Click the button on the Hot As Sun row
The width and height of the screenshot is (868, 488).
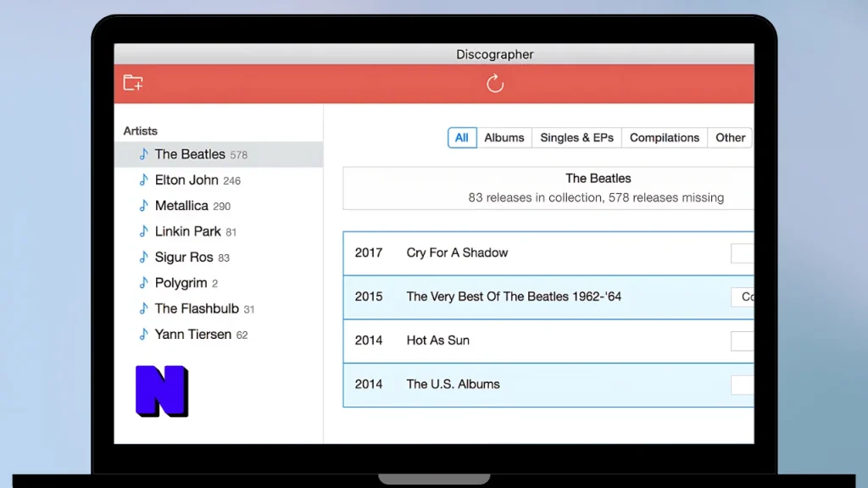[743, 341]
